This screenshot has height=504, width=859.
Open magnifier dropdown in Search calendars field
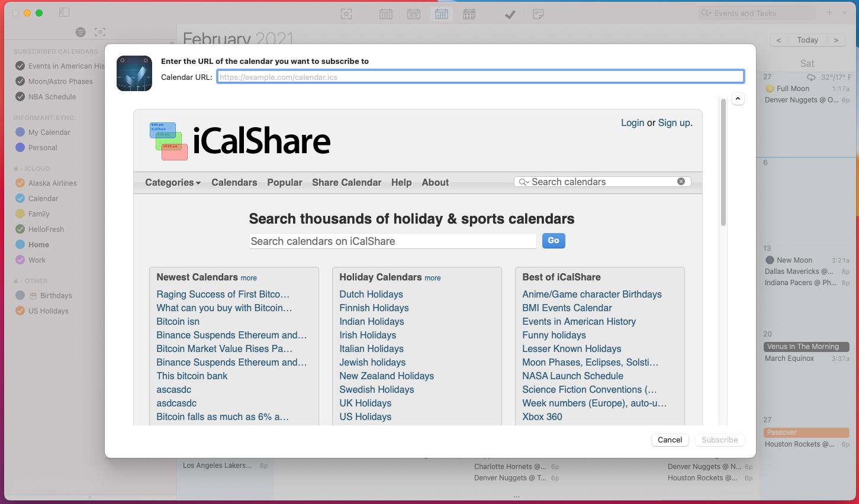(524, 182)
